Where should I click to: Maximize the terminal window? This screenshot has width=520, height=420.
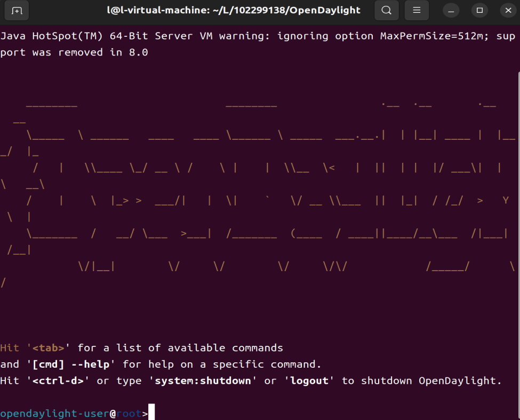click(479, 11)
